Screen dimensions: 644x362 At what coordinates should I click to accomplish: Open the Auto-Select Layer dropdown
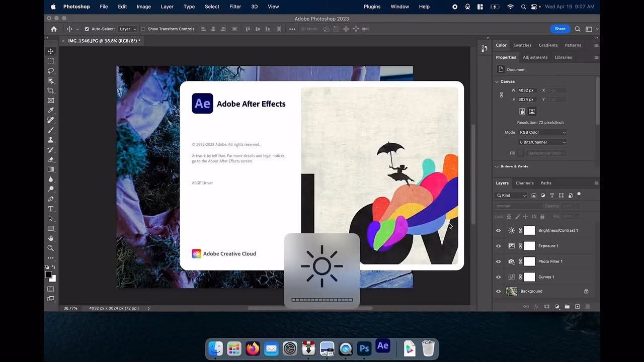pyautogui.click(x=128, y=29)
